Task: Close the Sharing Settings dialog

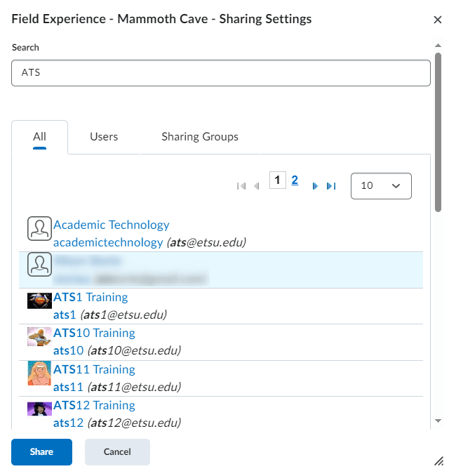Action: click(438, 20)
